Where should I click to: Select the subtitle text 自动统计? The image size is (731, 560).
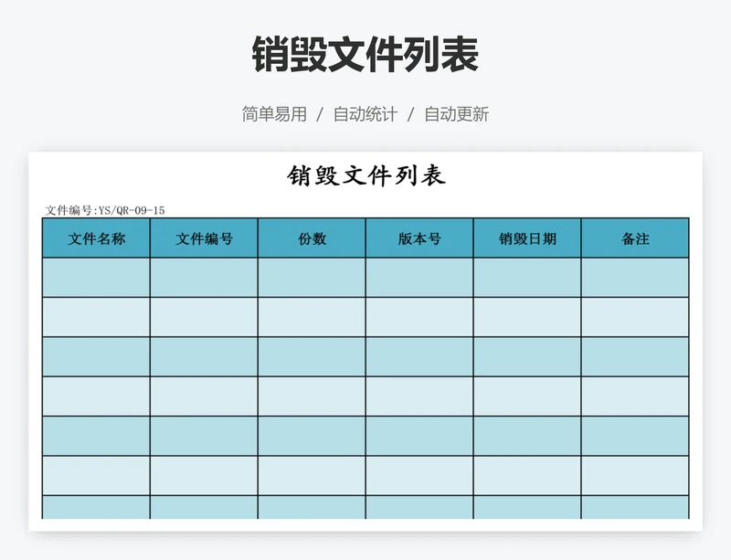[x=365, y=114]
